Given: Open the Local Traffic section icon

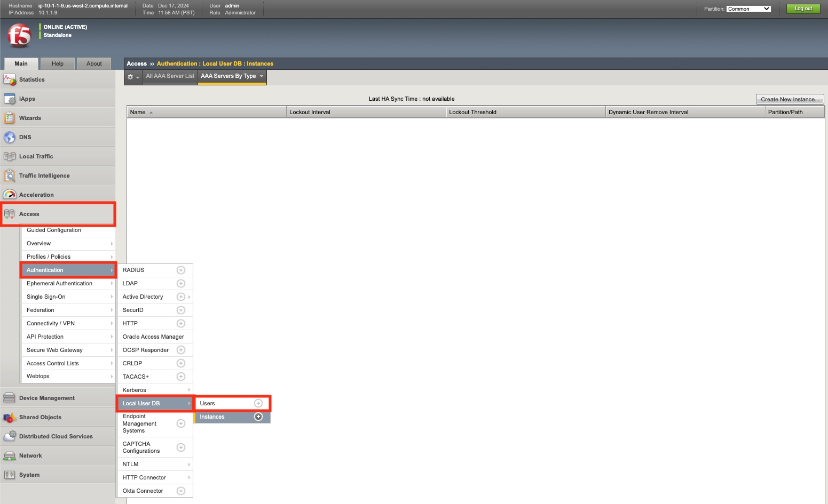Looking at the screenshot, I should pyautogui.click(x=10, y=156).
